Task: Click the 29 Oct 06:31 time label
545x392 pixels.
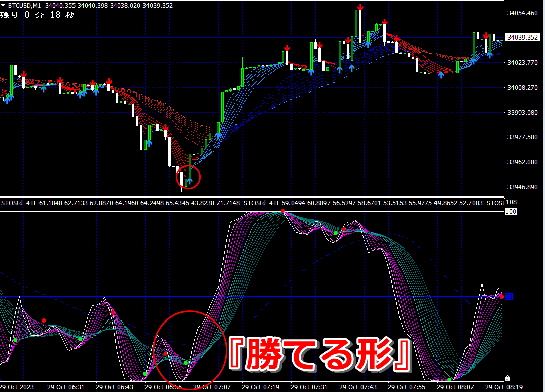Action: pos(66,387)
